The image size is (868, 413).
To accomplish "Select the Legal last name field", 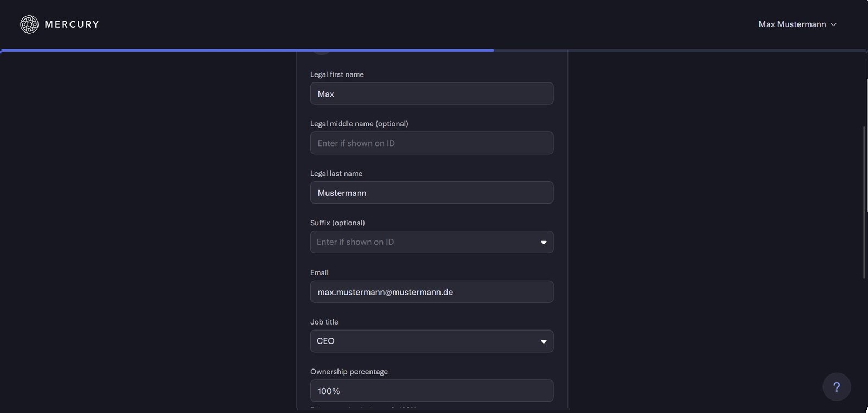I will click(x=431, y=193).
